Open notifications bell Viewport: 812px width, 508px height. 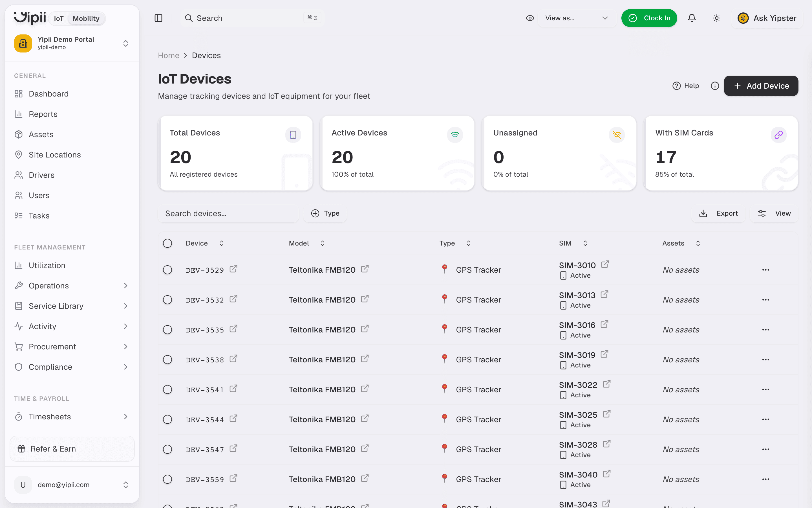click(x=692, y=18)
